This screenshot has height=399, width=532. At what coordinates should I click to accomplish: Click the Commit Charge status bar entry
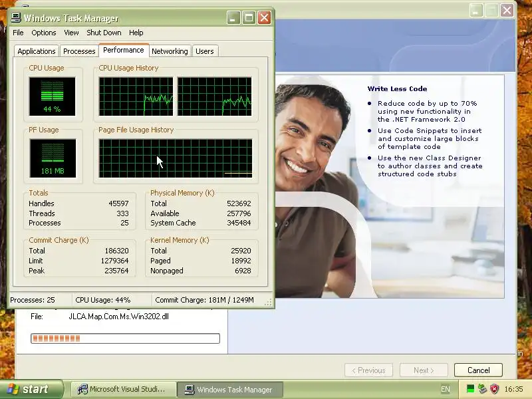coord(204,300)
